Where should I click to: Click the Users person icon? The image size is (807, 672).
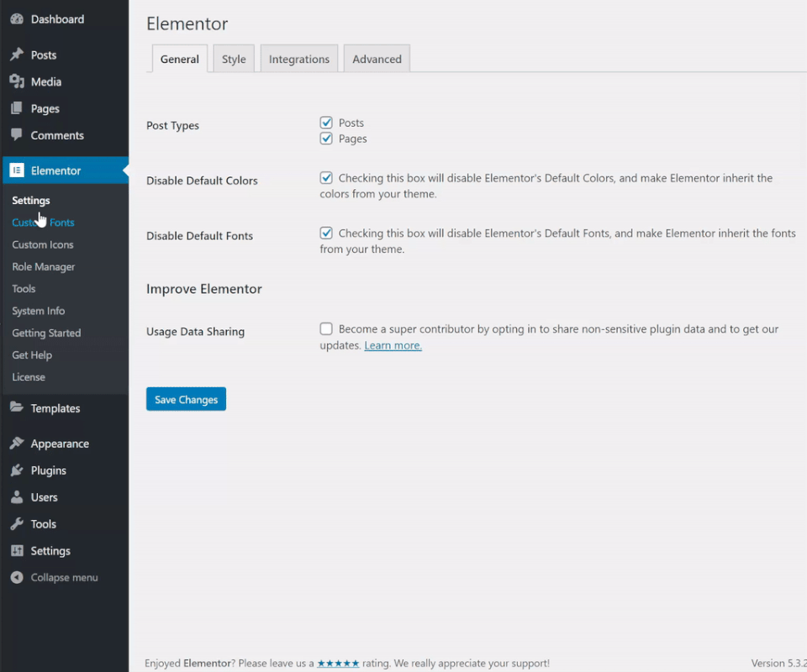pos(17,496)
